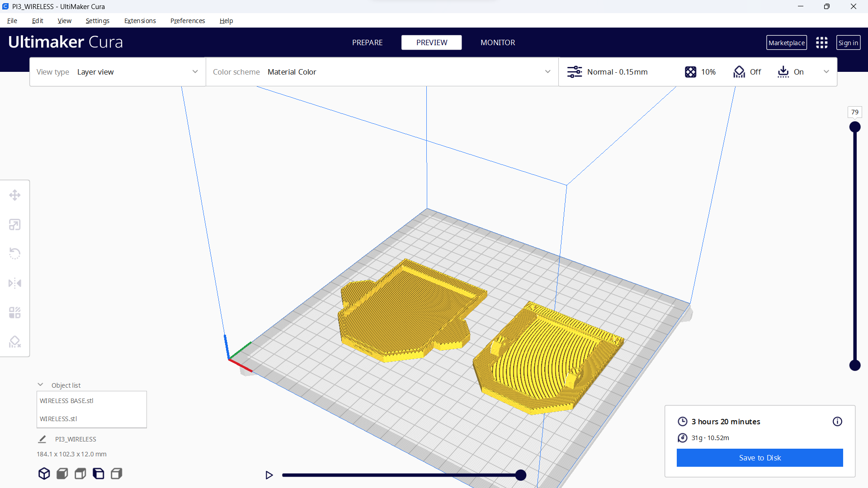Click the Save to Disk button
The image size is (868, 488).
tap(759, 457)
